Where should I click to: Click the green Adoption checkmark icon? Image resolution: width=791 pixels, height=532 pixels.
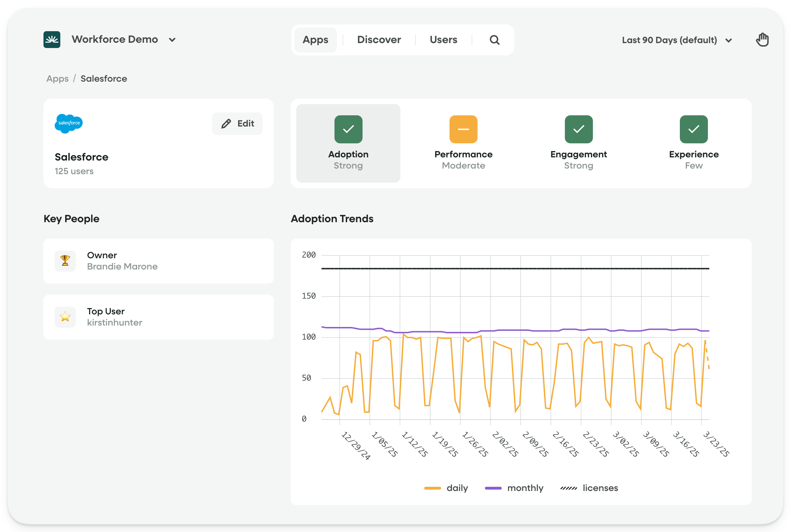pos(348,129)
